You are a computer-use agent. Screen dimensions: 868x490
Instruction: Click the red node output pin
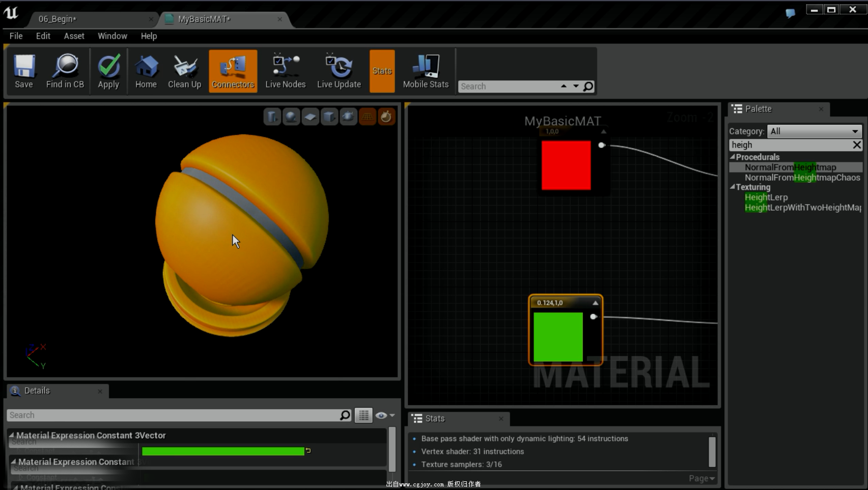point(601,145)
